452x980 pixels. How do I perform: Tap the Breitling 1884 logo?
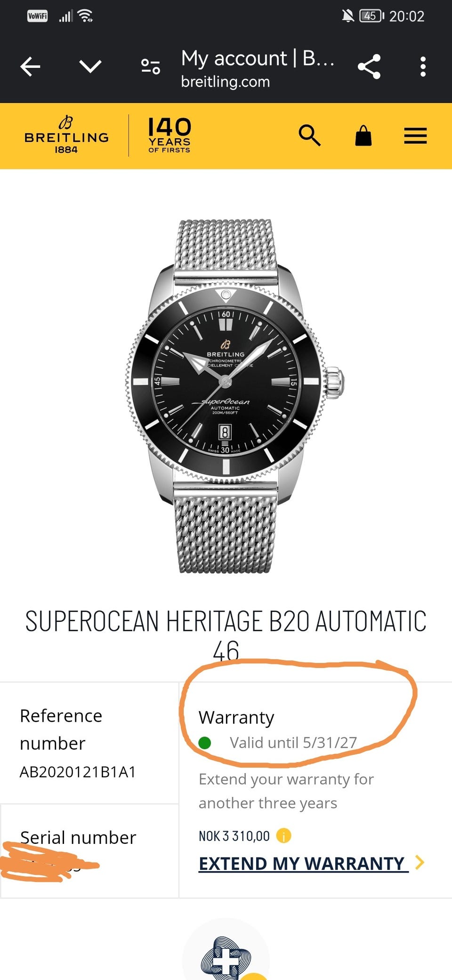click(66, 136)
